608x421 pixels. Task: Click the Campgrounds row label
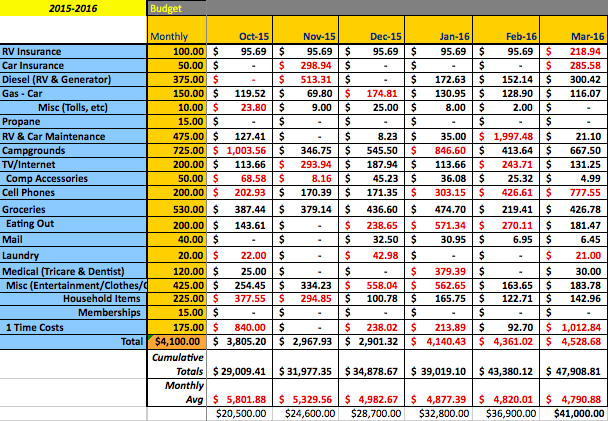(x=73, y=150)
